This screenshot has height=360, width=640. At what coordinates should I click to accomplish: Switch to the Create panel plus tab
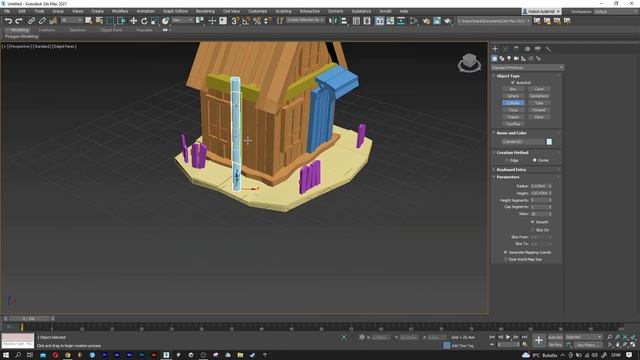tap(495, 49)
